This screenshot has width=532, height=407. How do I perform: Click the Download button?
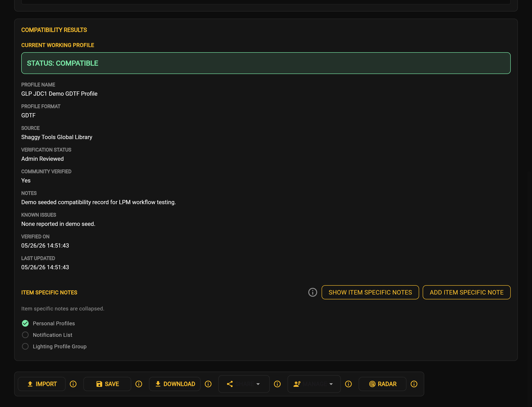point(175,384)
